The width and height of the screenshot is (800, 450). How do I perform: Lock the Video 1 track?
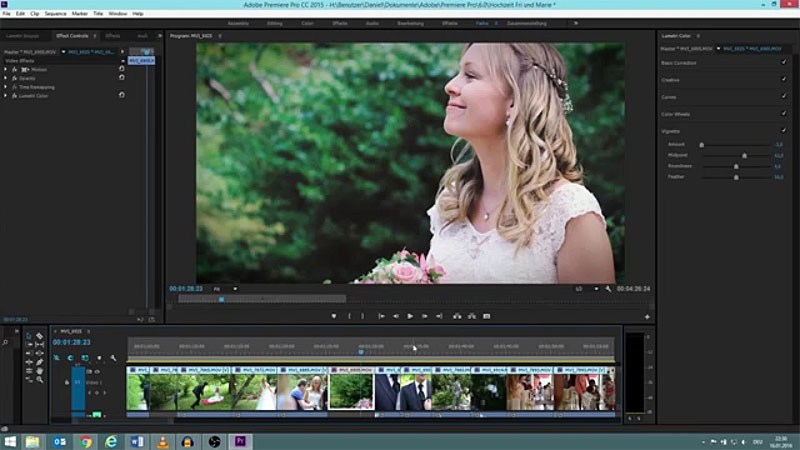67,382
